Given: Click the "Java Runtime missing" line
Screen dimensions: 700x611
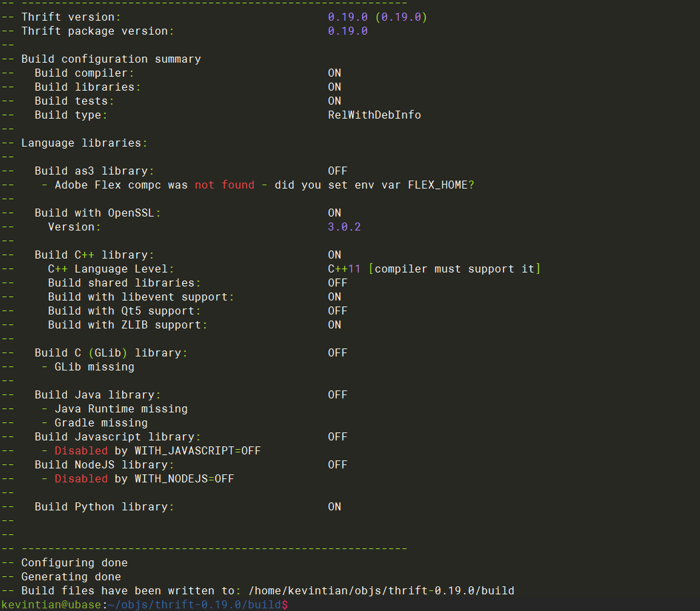Looking at the screenshot, I should (121, 408).
